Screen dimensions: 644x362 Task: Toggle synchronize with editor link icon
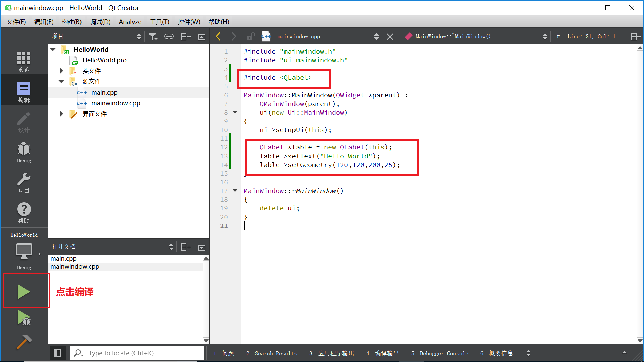[169, 37]
